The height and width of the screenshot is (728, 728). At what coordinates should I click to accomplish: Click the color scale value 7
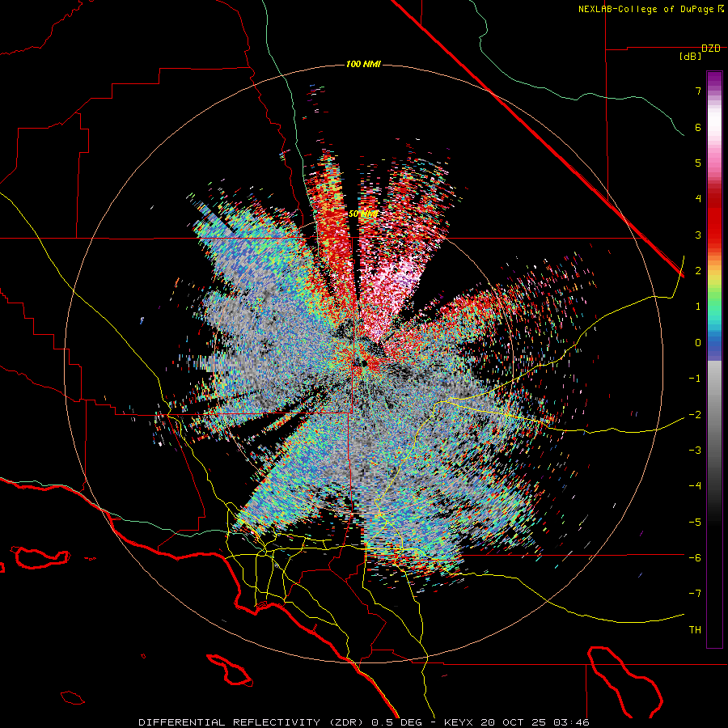click(698, 91)
